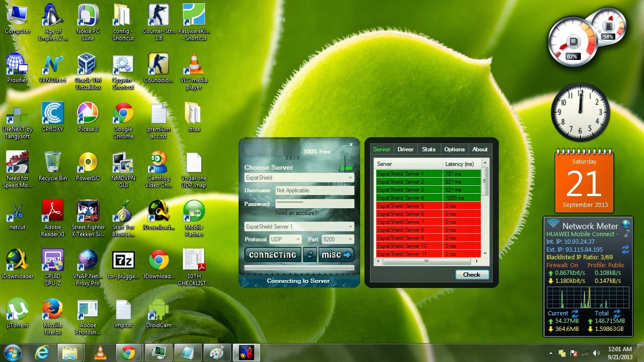This screenshot has height=362, width=644.
Task: Open the Nokia PC Suite desktop icon
Action: pos(88,22)
